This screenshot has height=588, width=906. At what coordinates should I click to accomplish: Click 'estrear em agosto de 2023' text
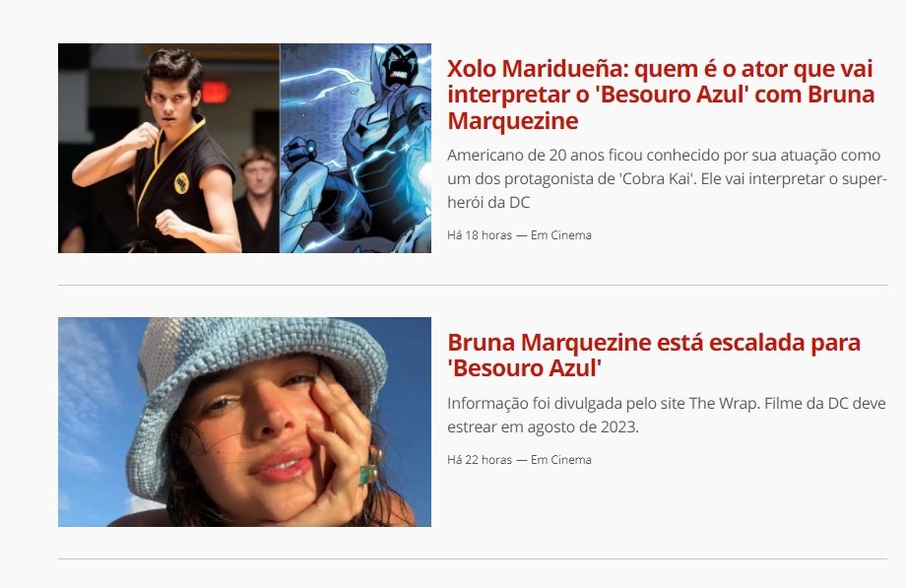(x=543, y=427)
